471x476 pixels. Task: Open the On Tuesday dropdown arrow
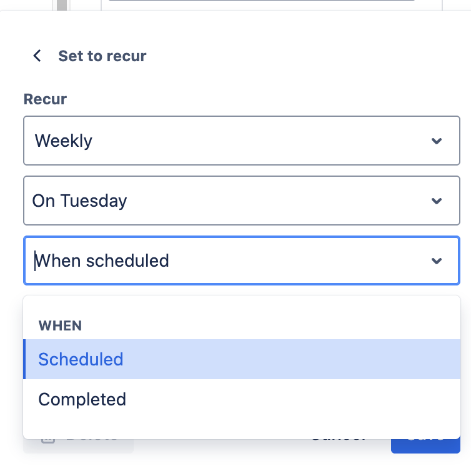tap(437, 201)
